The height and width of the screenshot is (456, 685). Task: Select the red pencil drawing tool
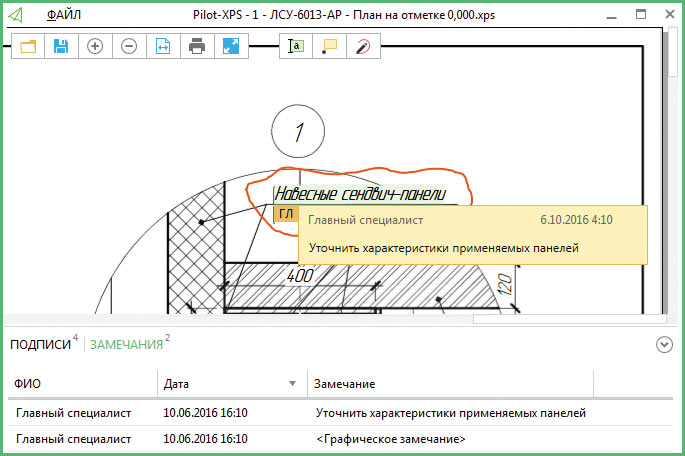click(x=363, y=46)
